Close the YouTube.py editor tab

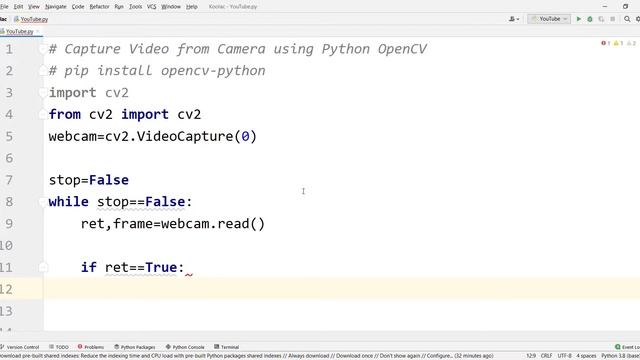point(38,31)
